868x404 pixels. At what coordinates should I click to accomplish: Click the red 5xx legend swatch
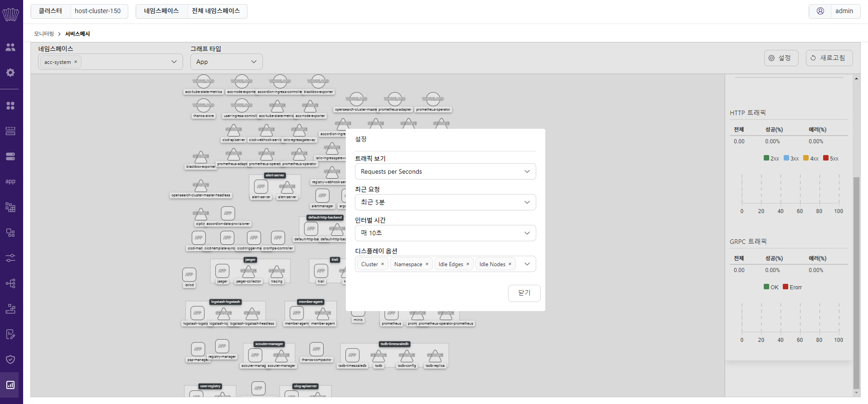tap(826, 158)
